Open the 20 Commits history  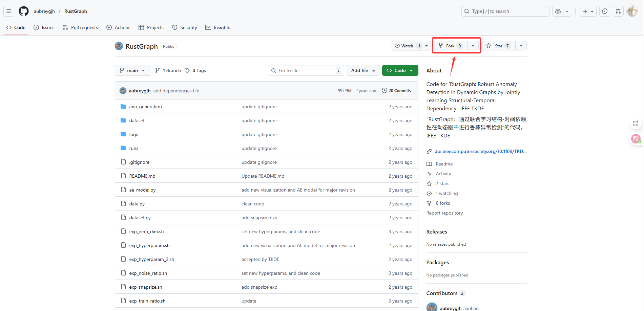coord(396,90)
